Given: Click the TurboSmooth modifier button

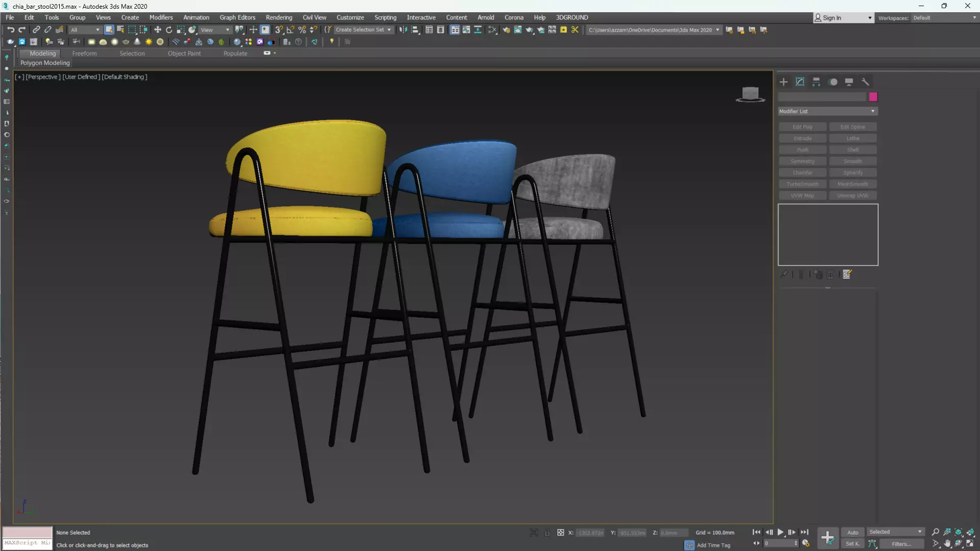Looking at the screenshot, I should pos(802,184).
